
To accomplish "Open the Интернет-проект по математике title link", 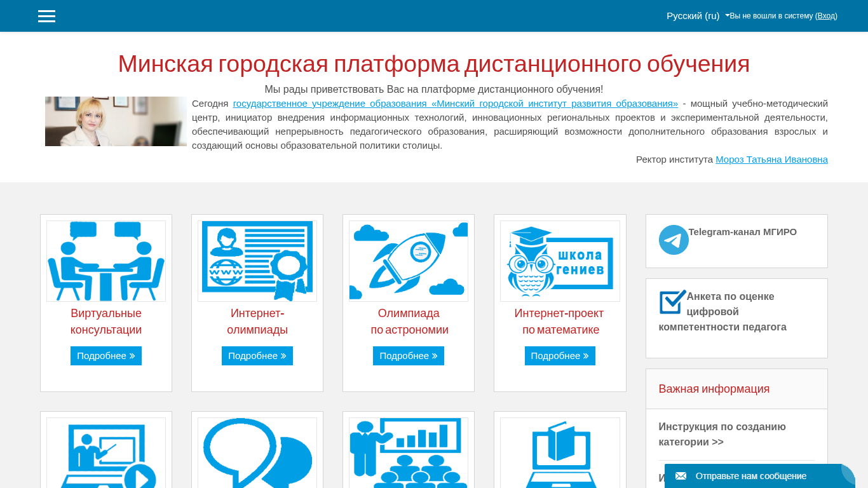I will coord(559,322).
